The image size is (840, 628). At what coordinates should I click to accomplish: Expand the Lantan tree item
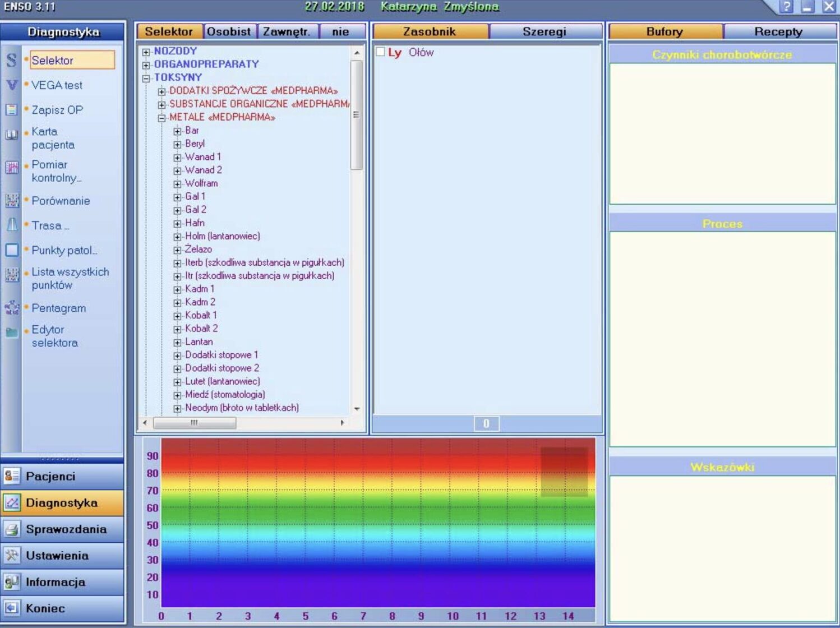(x=177, y=343)
